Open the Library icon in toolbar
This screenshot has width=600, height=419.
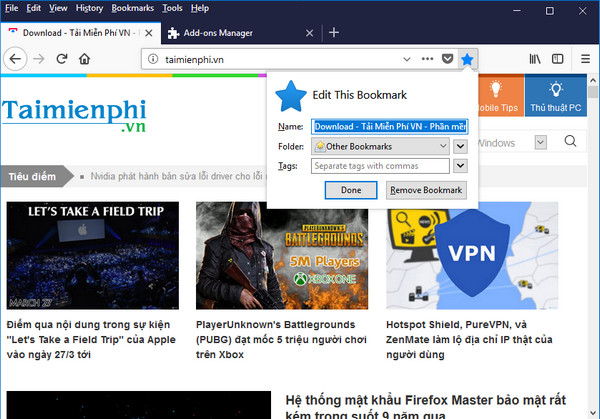(x=535, y=59)
